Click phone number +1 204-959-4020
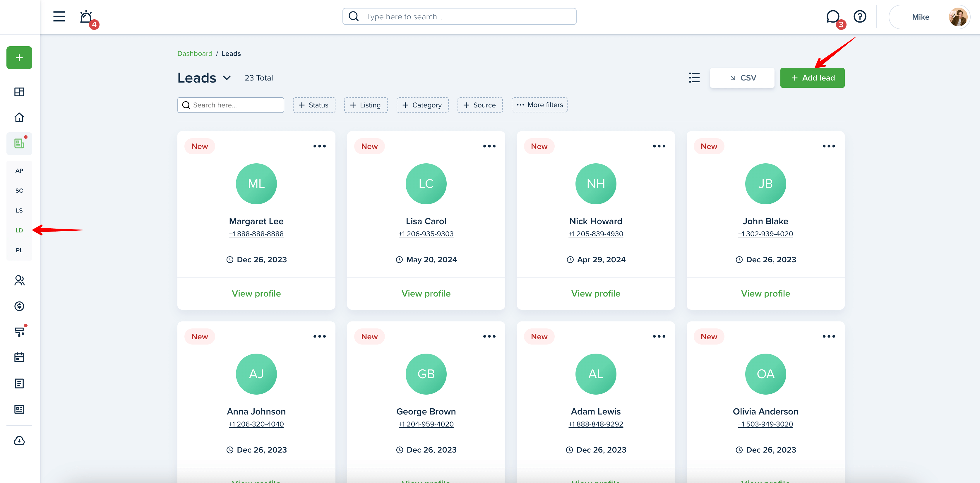This screenshot has width=980, height=483. pyautogui.click(x=426, y=424)
